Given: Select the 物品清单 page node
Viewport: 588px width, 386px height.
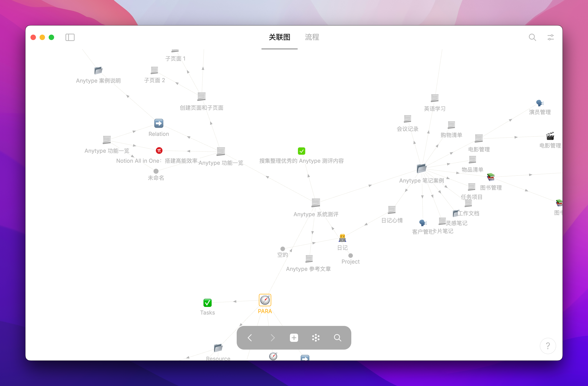Looking at the screenshot, I should pyautogui.click(x=472, y=160).
